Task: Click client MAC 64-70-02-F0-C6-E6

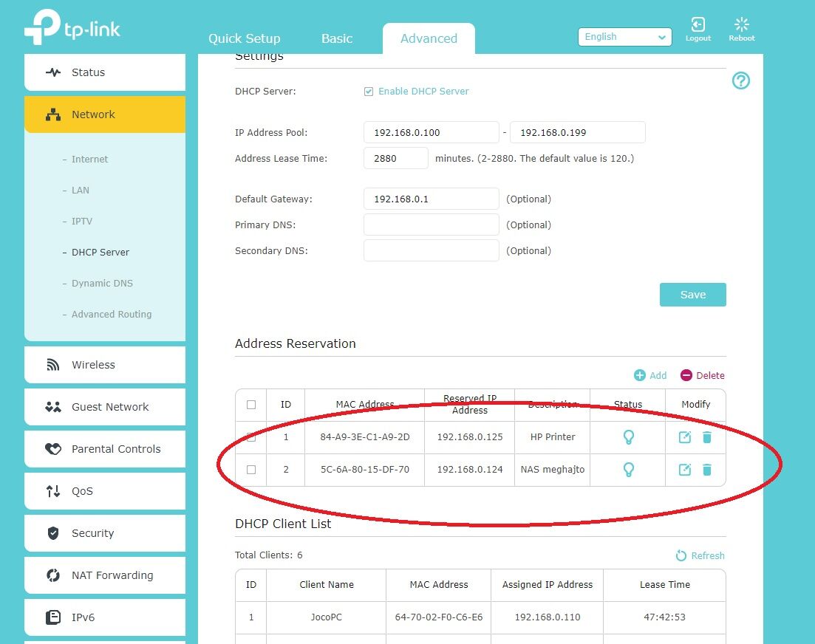Action: (439, 617)
